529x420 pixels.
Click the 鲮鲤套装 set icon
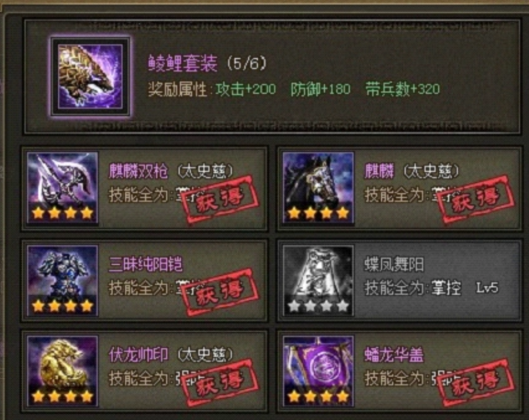tap(90, 76)
